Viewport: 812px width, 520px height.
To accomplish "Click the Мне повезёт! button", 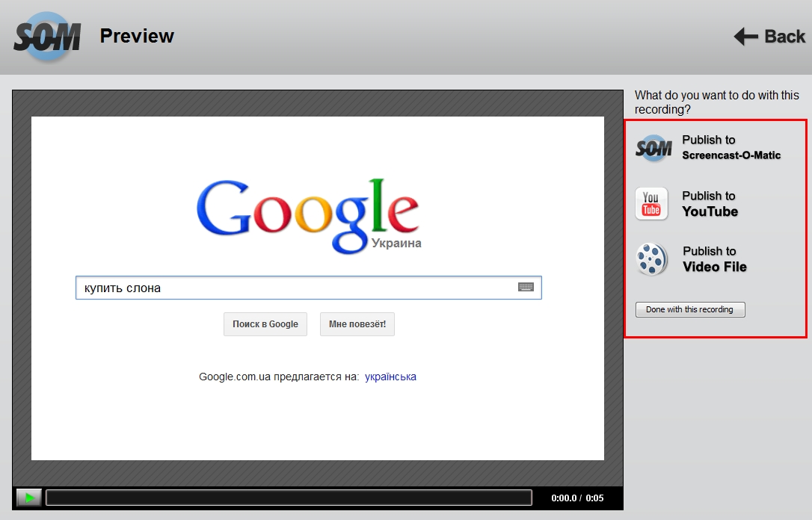I will click(357, 324).
